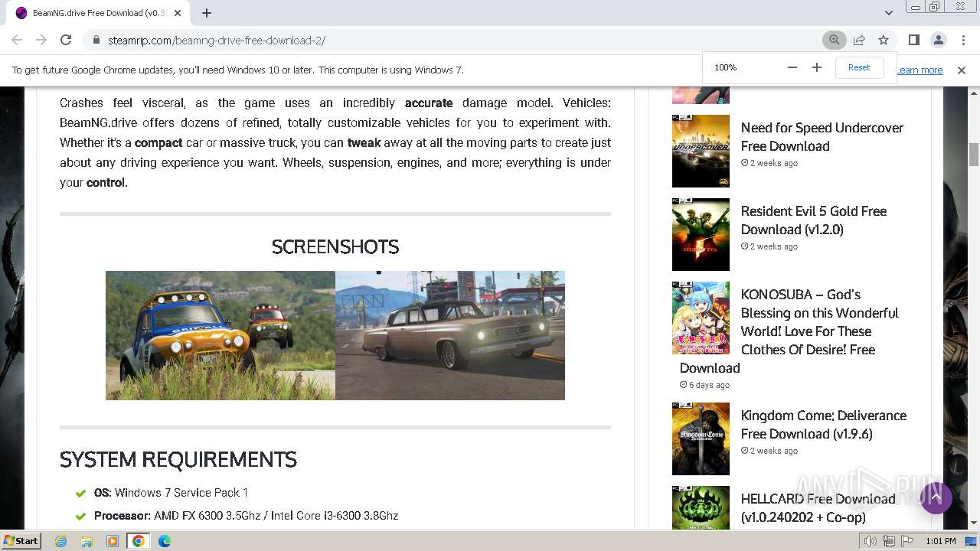Open the KONOSUBA Free Download link

pos(789,331)
